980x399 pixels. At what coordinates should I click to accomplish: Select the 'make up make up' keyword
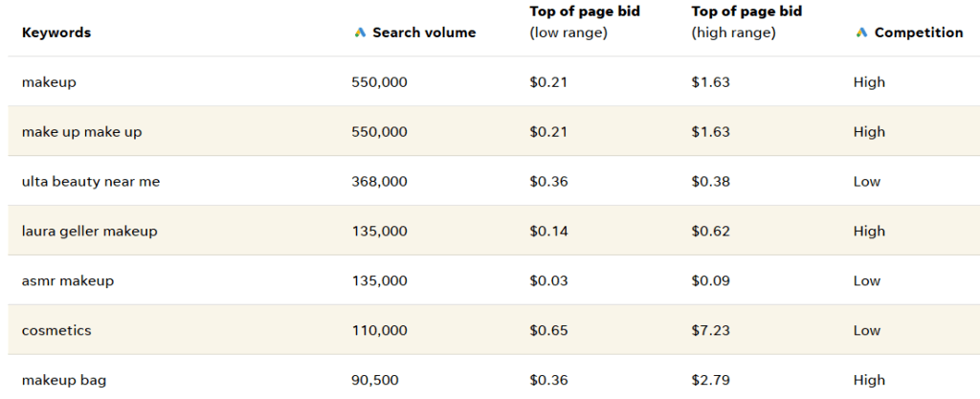click(x=81, y=132)
